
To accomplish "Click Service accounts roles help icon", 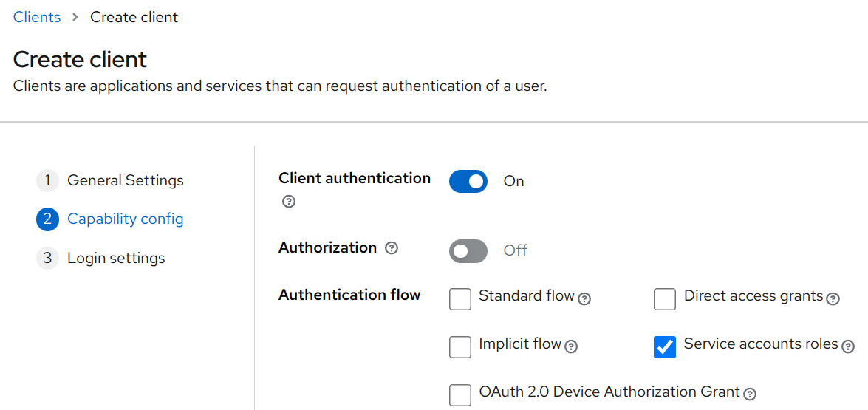I will [847, 347].
